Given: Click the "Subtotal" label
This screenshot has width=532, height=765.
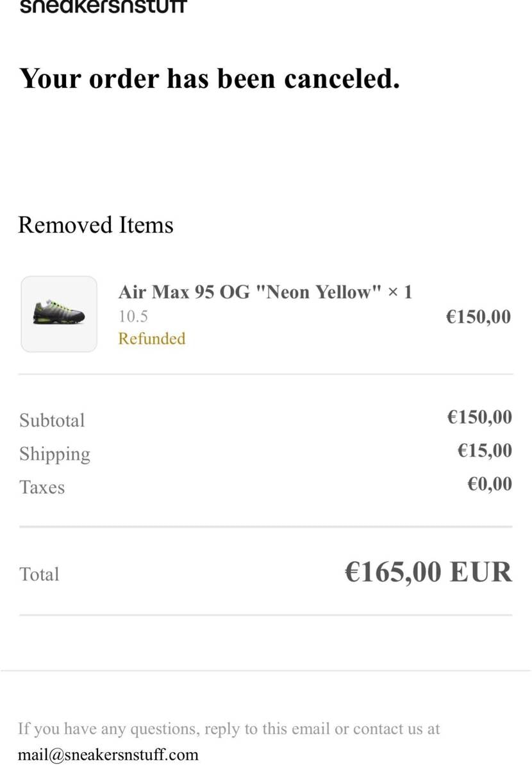Looking at the screenshot, I should tap(52, 421).
